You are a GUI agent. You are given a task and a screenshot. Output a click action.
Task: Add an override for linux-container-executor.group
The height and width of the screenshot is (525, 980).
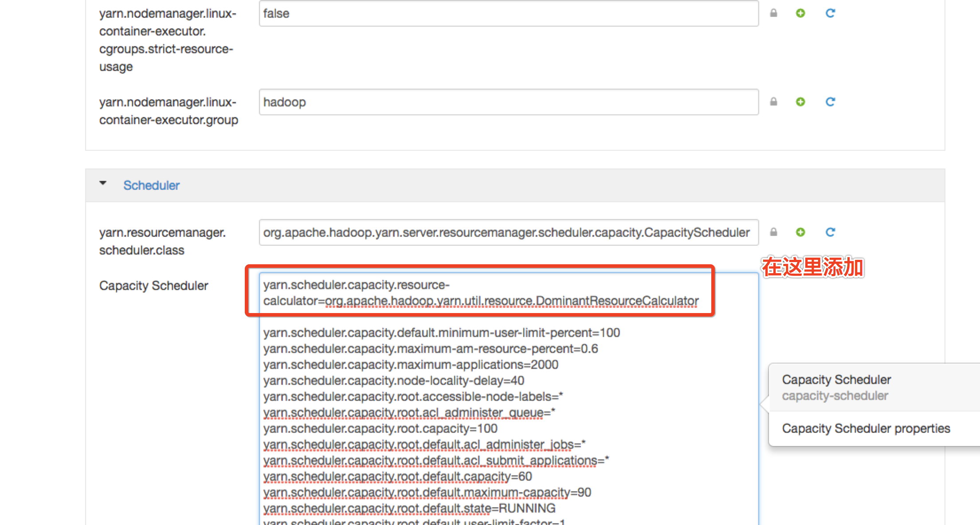coord(800,102)
